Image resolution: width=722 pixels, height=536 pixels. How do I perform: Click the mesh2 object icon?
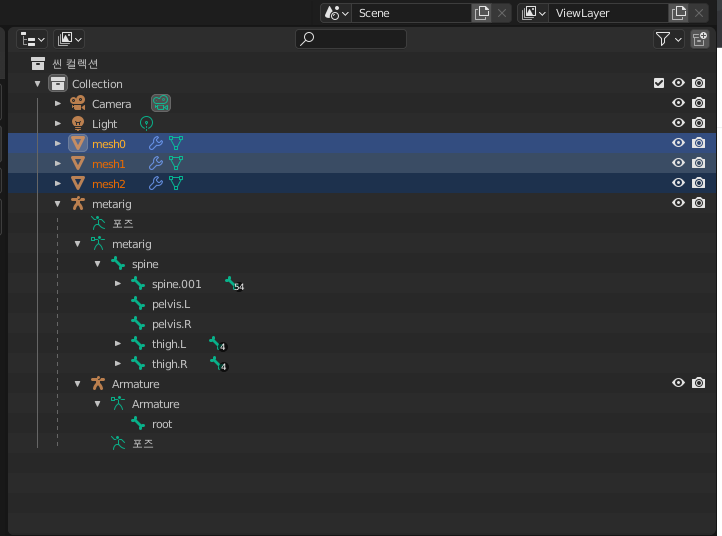pyautogui.click(x=78, y=183)
